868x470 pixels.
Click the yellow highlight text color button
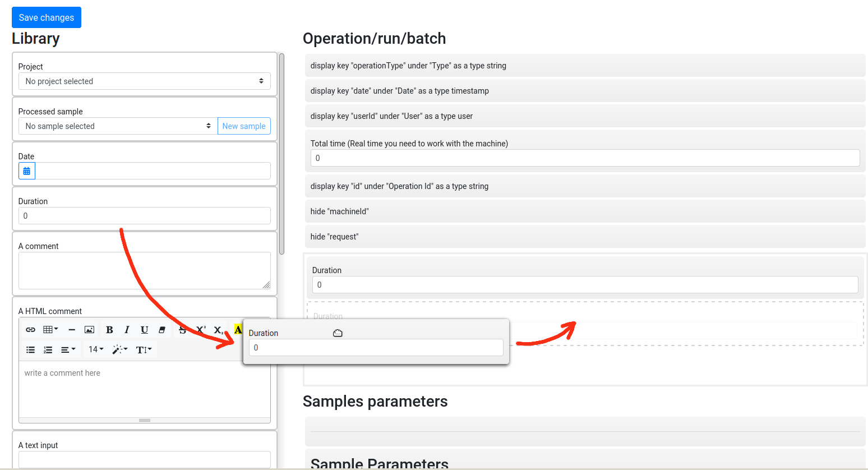238,330
